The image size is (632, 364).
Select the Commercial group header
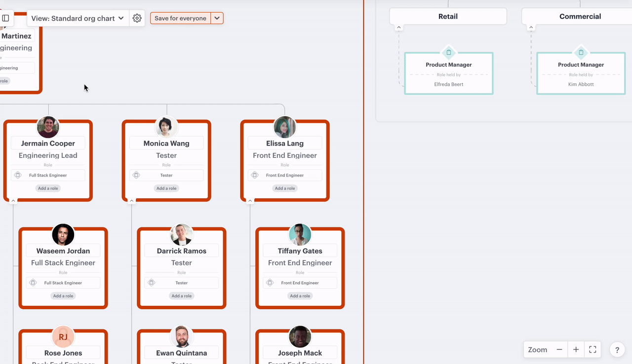point(580,16)
